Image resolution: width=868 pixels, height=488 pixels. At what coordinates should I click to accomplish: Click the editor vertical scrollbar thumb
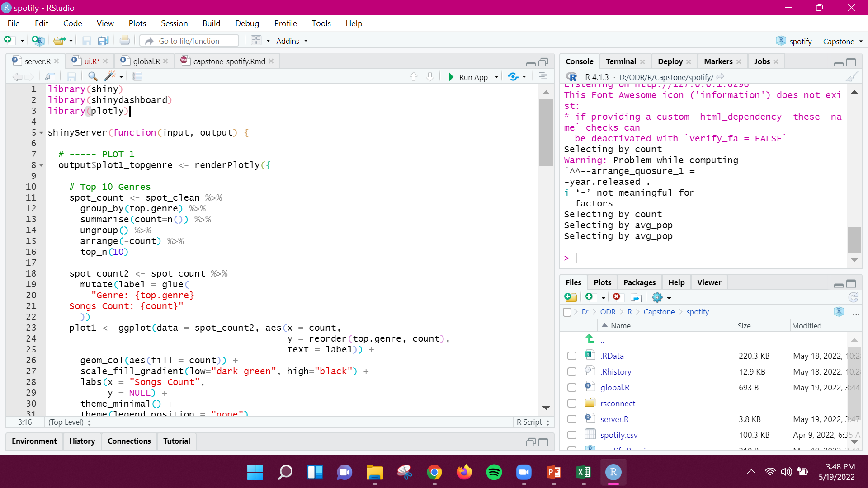546,132
